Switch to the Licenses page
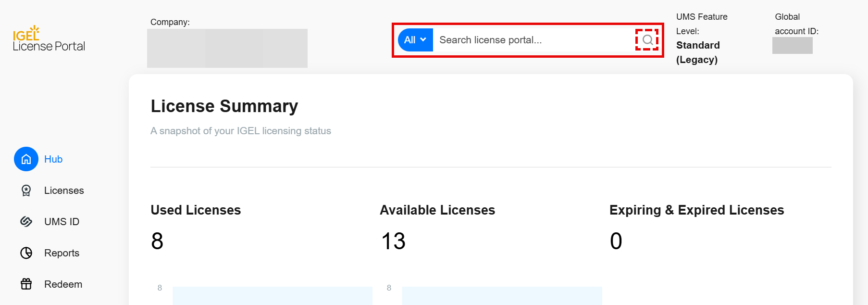The height and width of the screenshot is (305, 868). pos(63,190)
